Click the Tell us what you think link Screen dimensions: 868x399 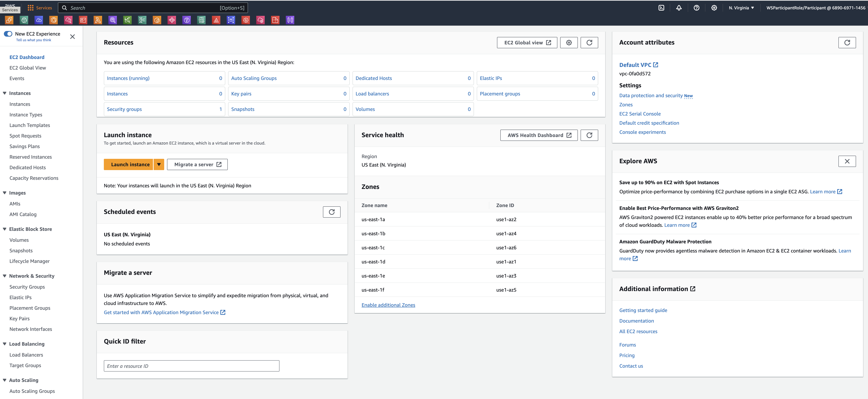34,40
